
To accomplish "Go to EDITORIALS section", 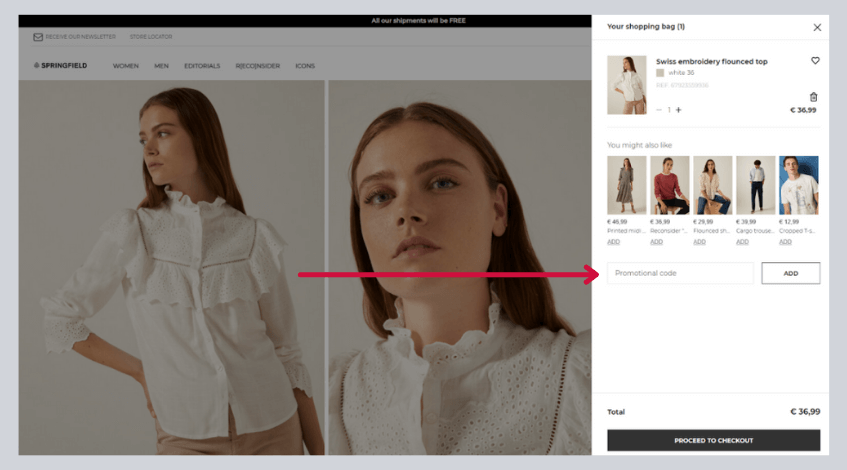I will click(202, 66).
